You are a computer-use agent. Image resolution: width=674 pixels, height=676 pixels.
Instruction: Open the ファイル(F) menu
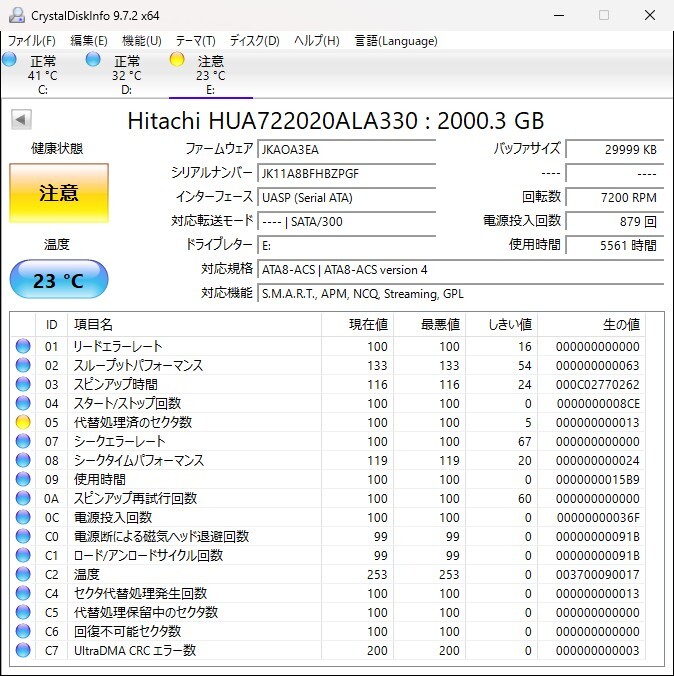(32, 41)
